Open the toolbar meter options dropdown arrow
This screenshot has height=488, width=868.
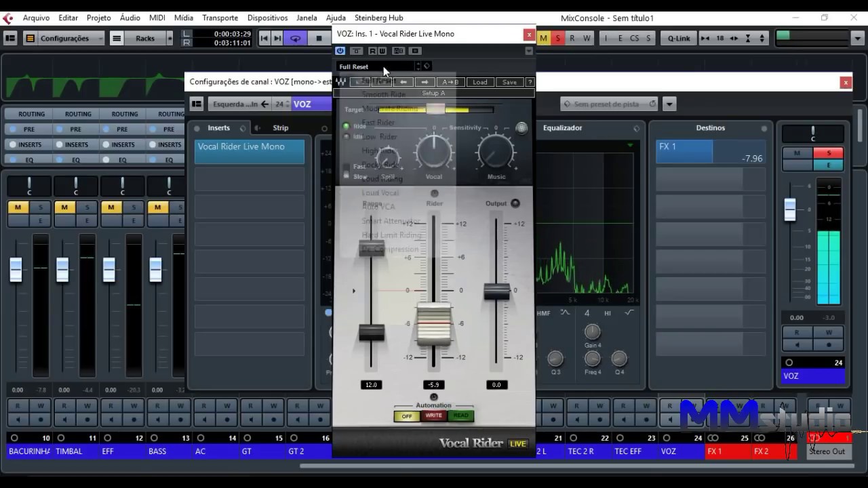tap(859, 39)
